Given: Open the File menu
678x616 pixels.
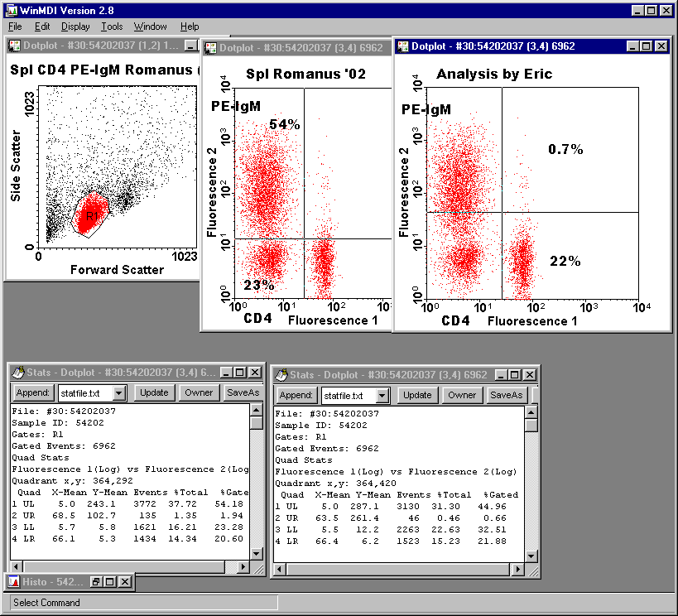Looking at the screenshot, I should [15, 26].
